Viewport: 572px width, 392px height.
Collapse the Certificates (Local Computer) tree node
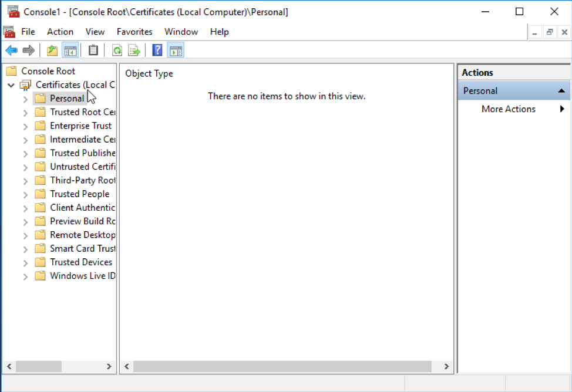11,85
